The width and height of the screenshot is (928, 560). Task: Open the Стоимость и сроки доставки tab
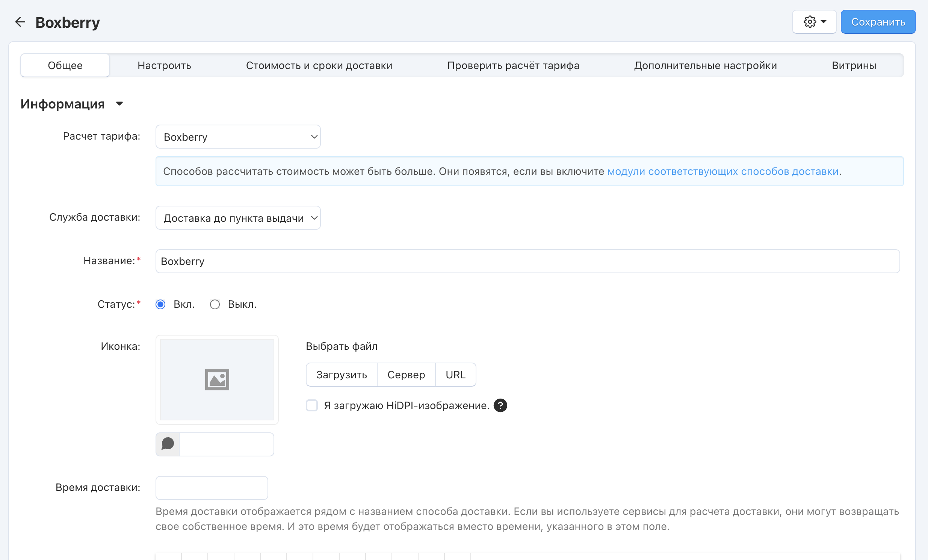click(x=319, y=65)
